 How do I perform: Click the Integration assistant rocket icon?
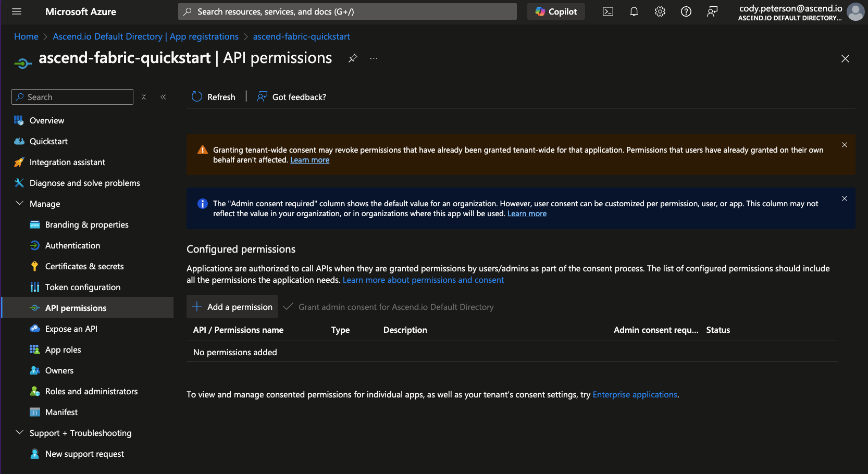tap(19, 162)
